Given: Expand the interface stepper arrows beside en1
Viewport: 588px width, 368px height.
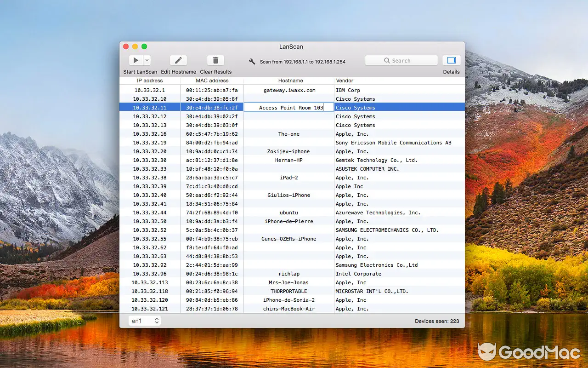Looking at the screenshot, I should click(x=157, y=321).
